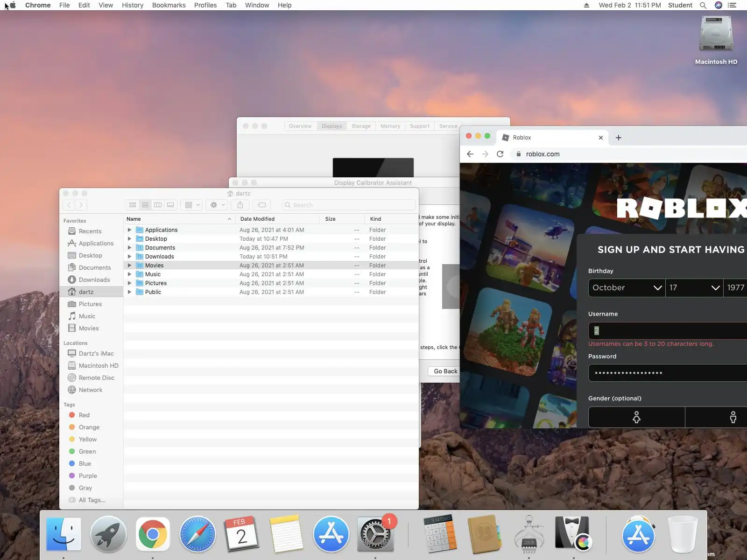Open Notes app in the Dock
Viewport: 747px width, 560px height.
(x=286, y=534)
